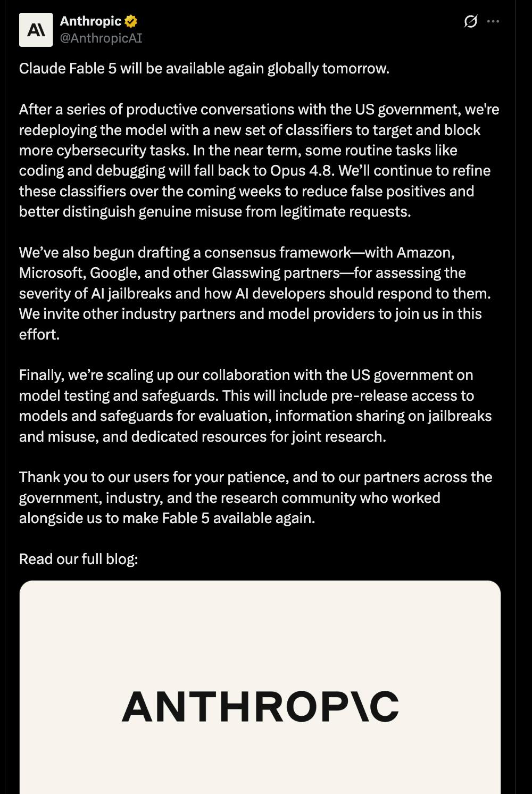Click the Anthropic profile avatar

coord(36,30)
